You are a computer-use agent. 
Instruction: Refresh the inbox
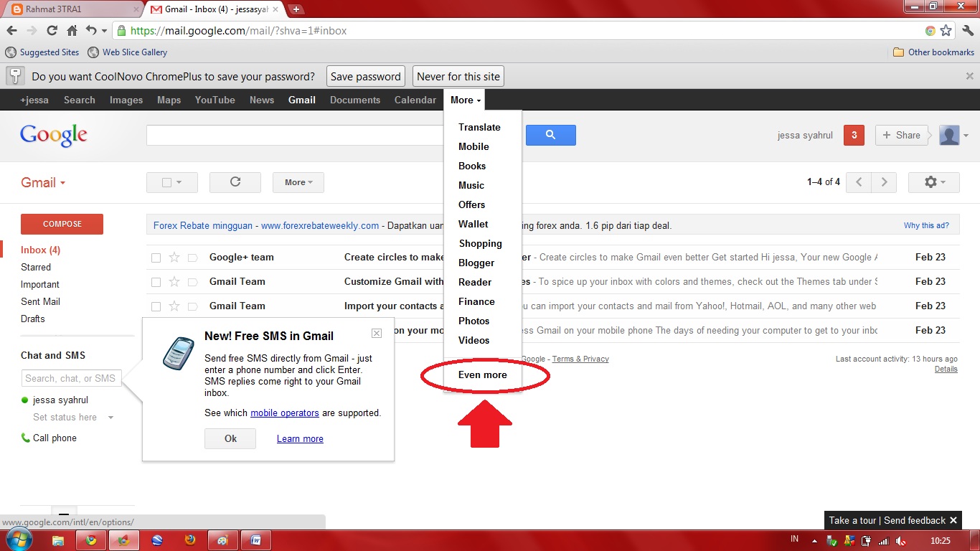coord(235,182)
